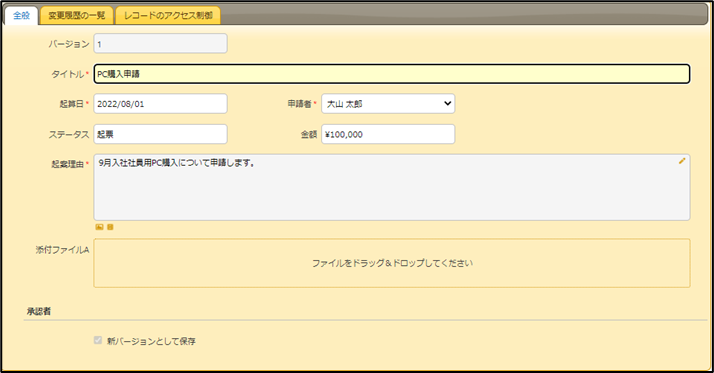The image size is (714, 373).
Task: Click the 起案理由 label
Action: click(67, 164)
